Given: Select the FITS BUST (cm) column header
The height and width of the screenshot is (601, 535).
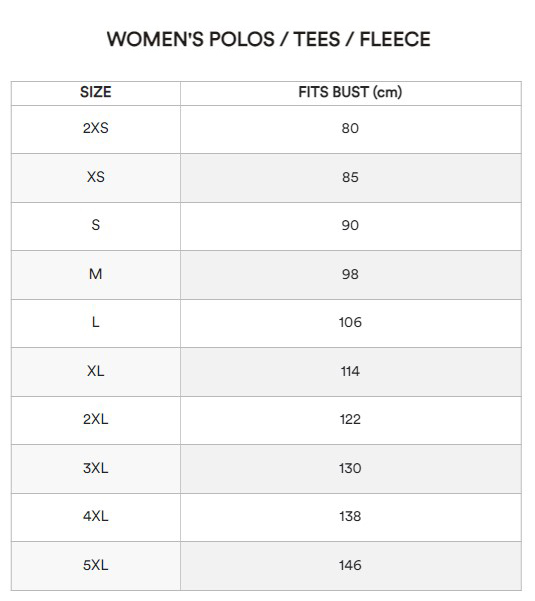Looking at the screenshot, I should [x=350, y=92].
